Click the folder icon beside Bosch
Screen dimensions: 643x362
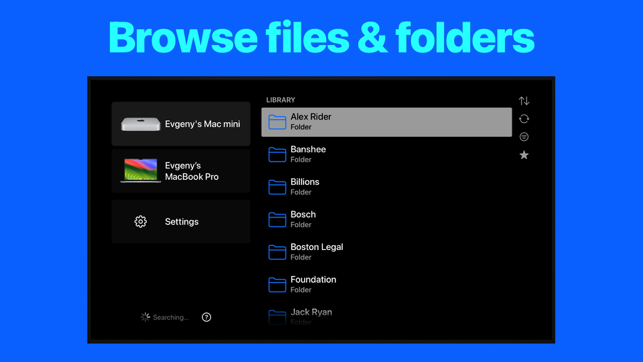[x=277, y=219]
